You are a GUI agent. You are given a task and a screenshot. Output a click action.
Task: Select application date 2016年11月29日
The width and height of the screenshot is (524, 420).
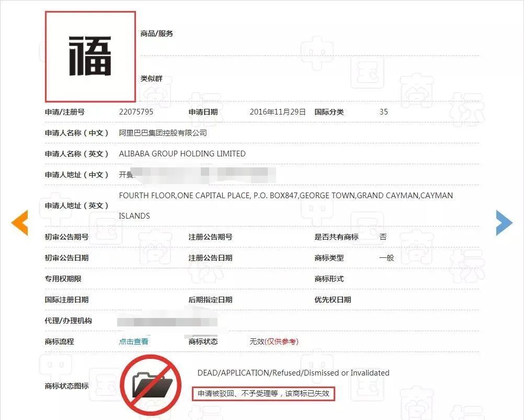[278, 112]
